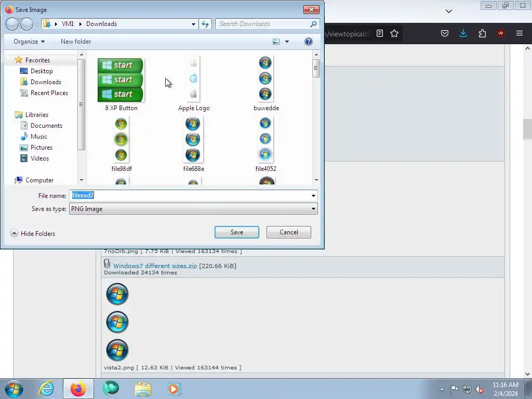Open Windows Explorer from taskbar
The height and width of the screenshot is (399, 532).
click(x=143, y=389)
